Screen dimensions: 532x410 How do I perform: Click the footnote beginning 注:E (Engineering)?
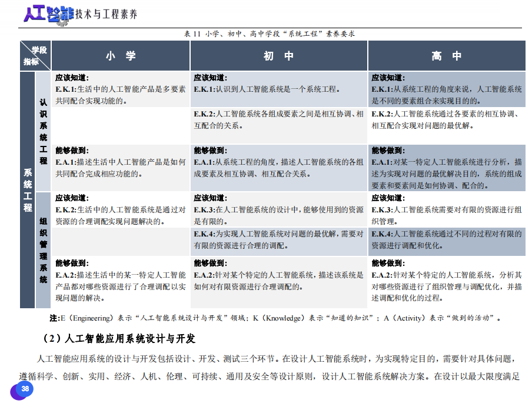pyautogui.click(x=277, y=318)
